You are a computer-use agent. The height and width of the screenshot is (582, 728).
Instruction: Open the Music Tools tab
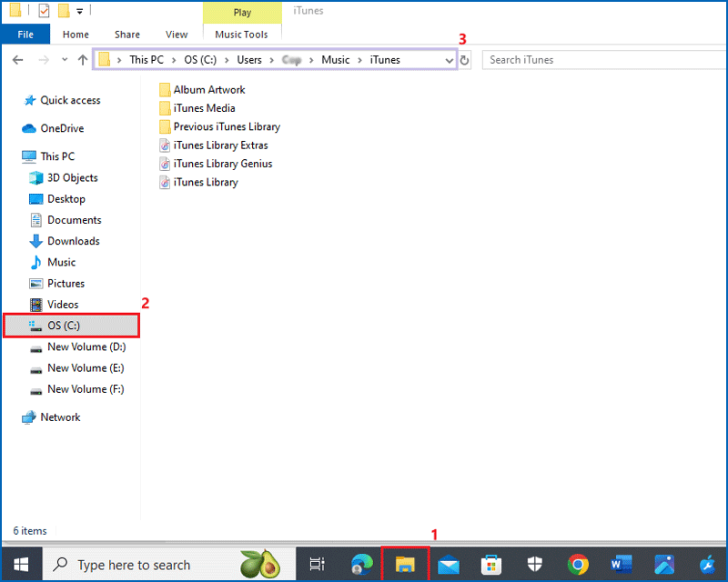[241, 35]
